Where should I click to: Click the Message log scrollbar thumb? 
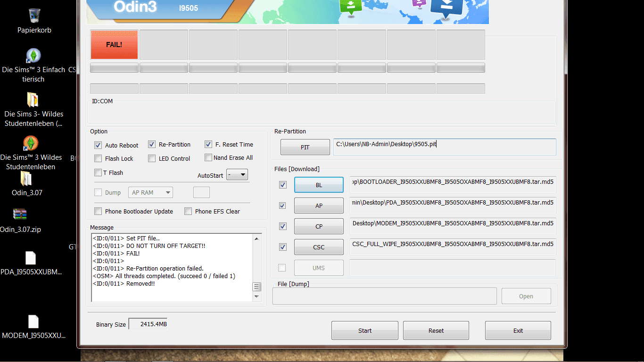(x=257, y=287)
